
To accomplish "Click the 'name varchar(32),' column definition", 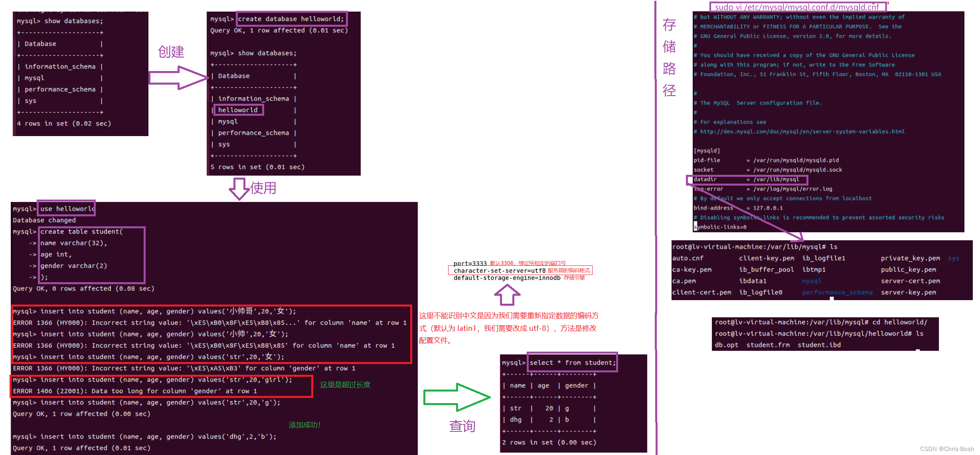I will pyautogui.click(x=73, y=243).
